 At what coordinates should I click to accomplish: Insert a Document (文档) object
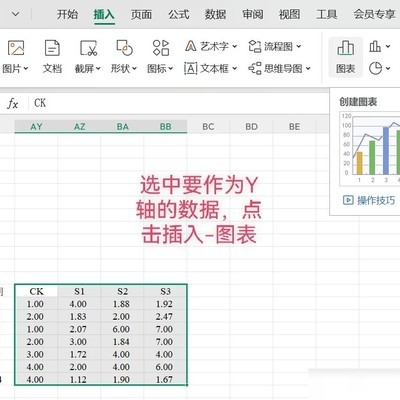coord(52,48)
